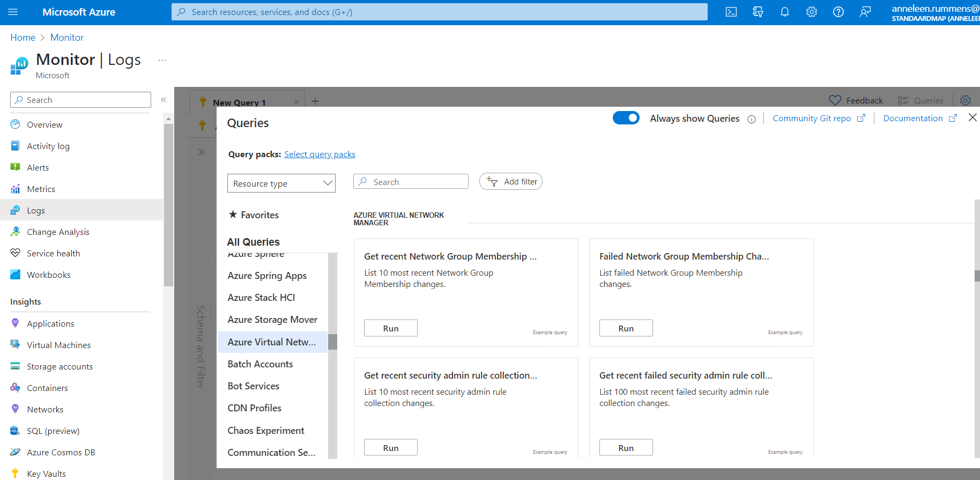Screen dimensions: 980x480
Task: Expand the Schema and Filter pane
Action: click(202, 152)
